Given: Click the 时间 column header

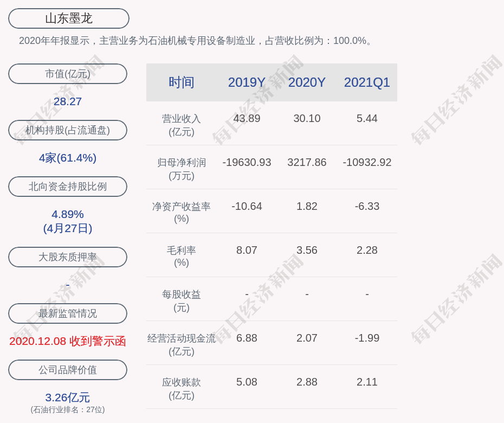Looking at the screenshot, I should (182, 82).
